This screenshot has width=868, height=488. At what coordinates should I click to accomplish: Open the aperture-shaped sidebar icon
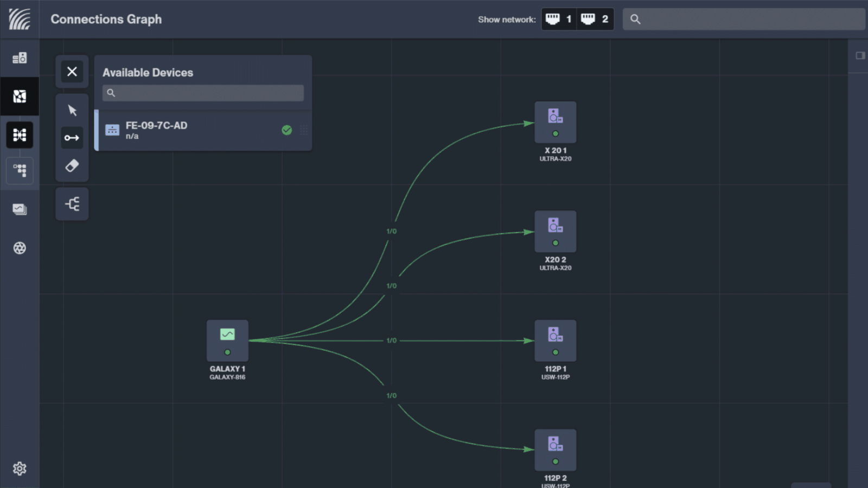click(x=20, y=248)
